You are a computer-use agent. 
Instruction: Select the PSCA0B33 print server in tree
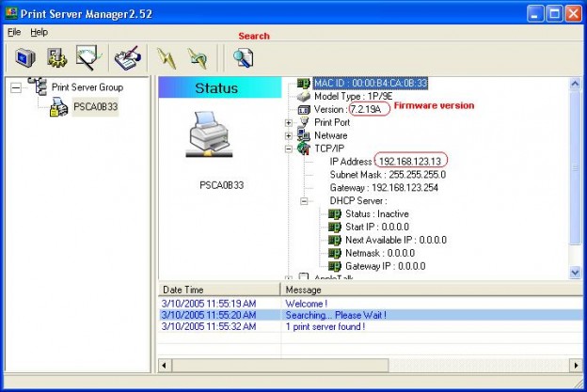tap(96, 106)
